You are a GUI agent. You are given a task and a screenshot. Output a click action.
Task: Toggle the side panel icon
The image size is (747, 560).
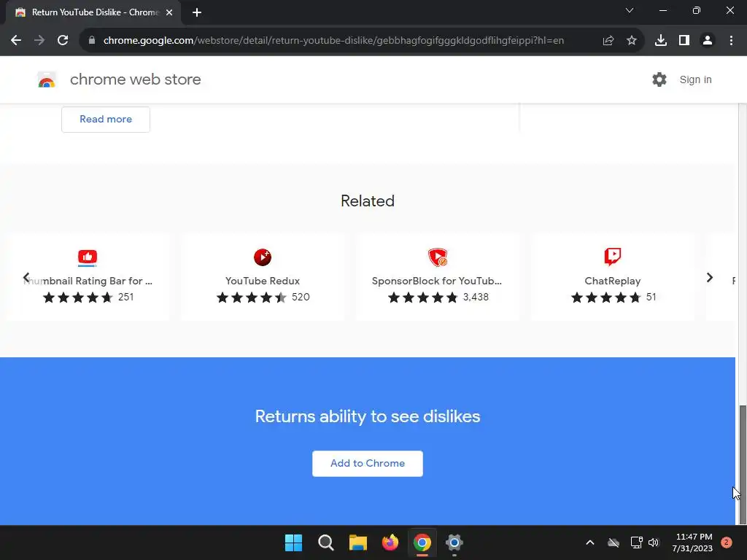point(684,41)
